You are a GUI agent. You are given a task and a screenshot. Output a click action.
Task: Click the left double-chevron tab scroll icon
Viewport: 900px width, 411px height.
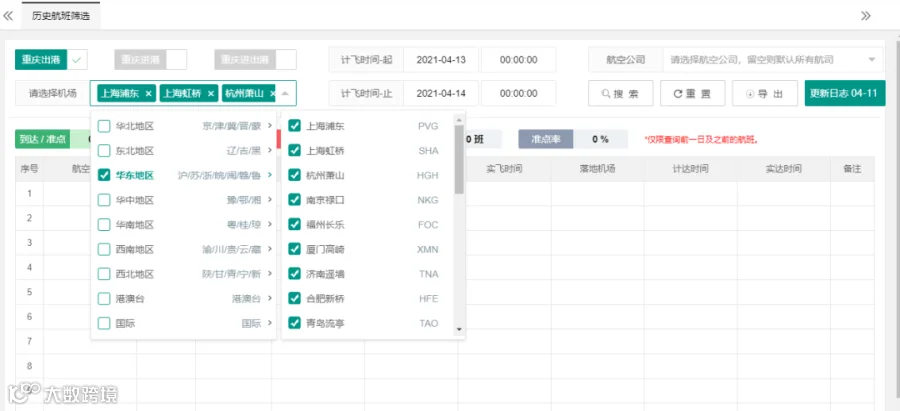coord(8,15)
